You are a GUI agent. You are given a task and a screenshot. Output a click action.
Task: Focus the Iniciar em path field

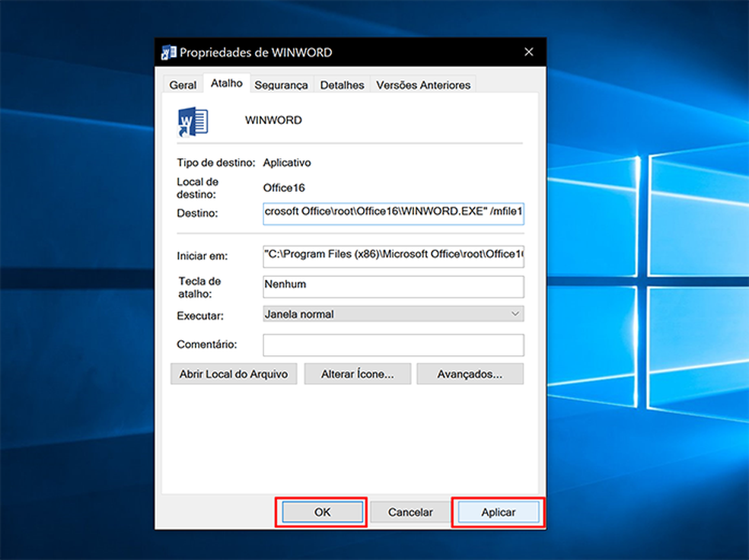click(393, 256)
